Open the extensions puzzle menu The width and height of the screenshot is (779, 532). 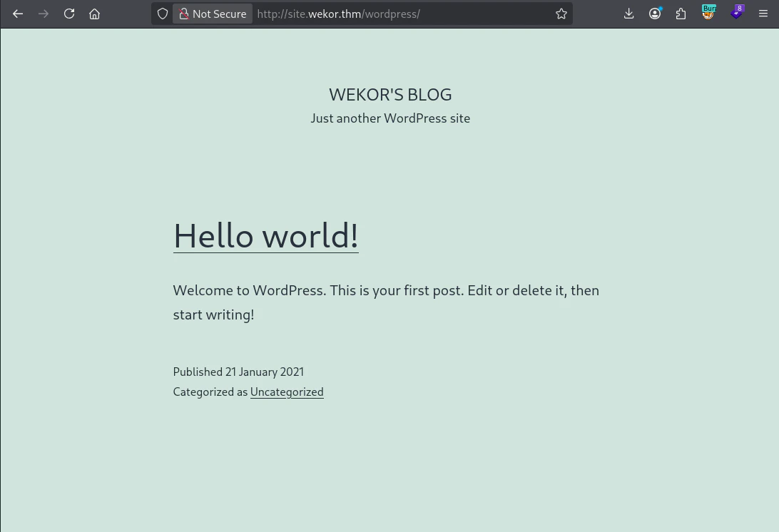point(681,14)
